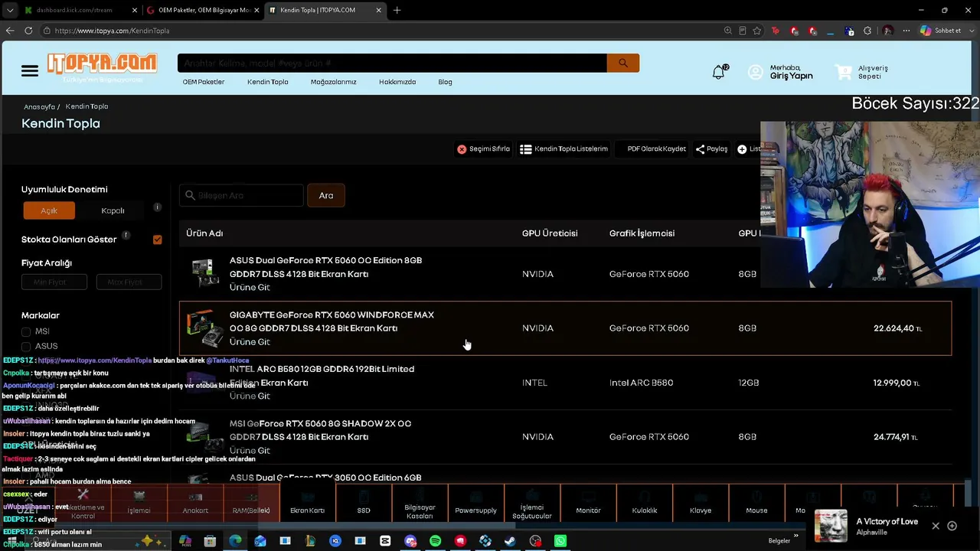Screen dimensions: 980x551
Task: Click the Paylaş share icon
Action: pyautogui.click(x=700, y=149)
